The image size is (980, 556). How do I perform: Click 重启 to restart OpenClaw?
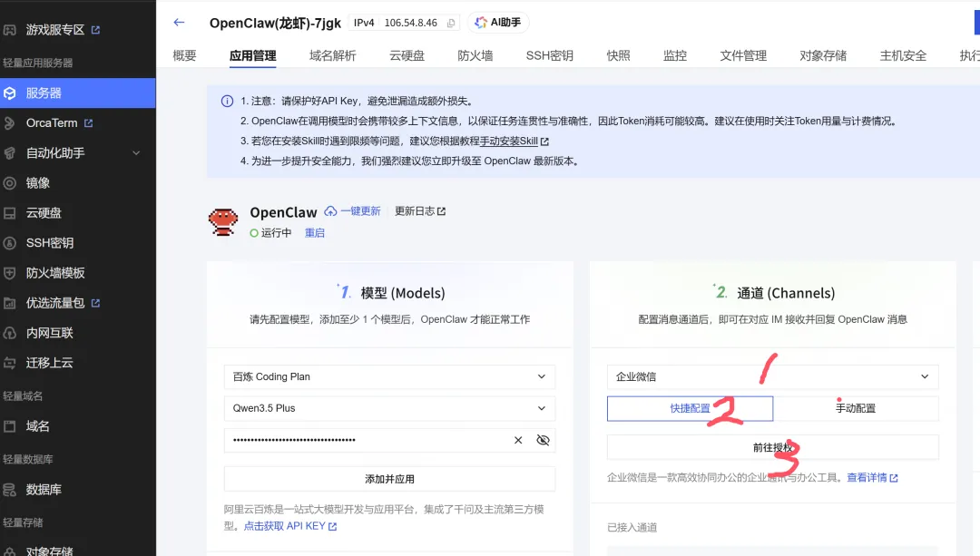point(314,233)
